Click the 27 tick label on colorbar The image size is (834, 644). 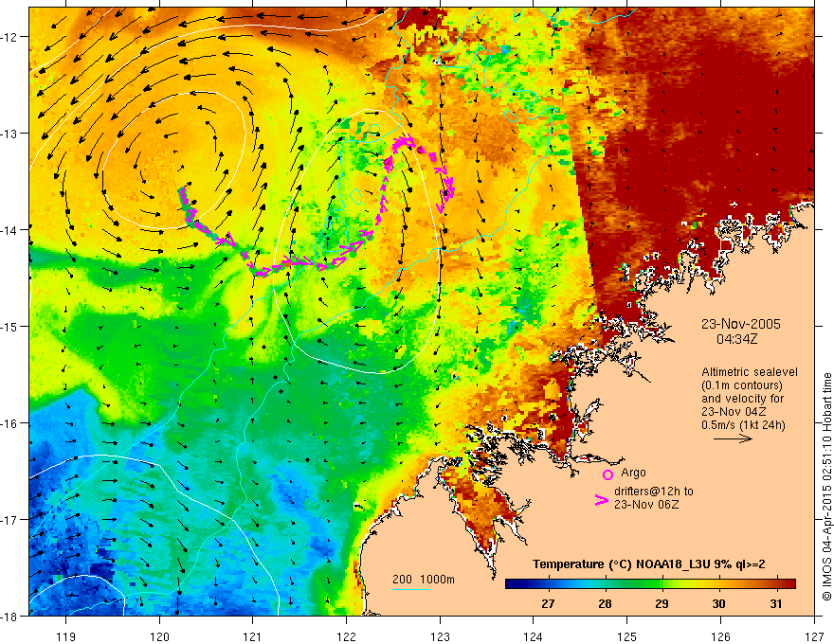coord(548,604)
